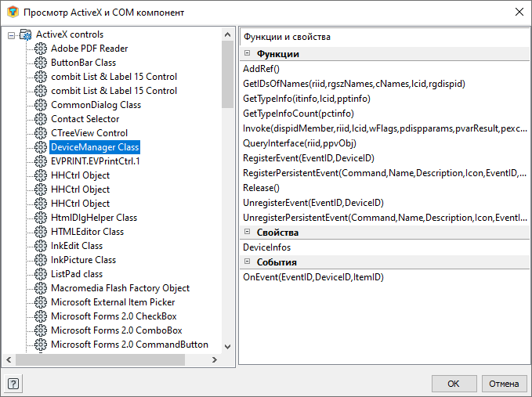
Task: Collapse the Функции section
Action: click(248, 53)
